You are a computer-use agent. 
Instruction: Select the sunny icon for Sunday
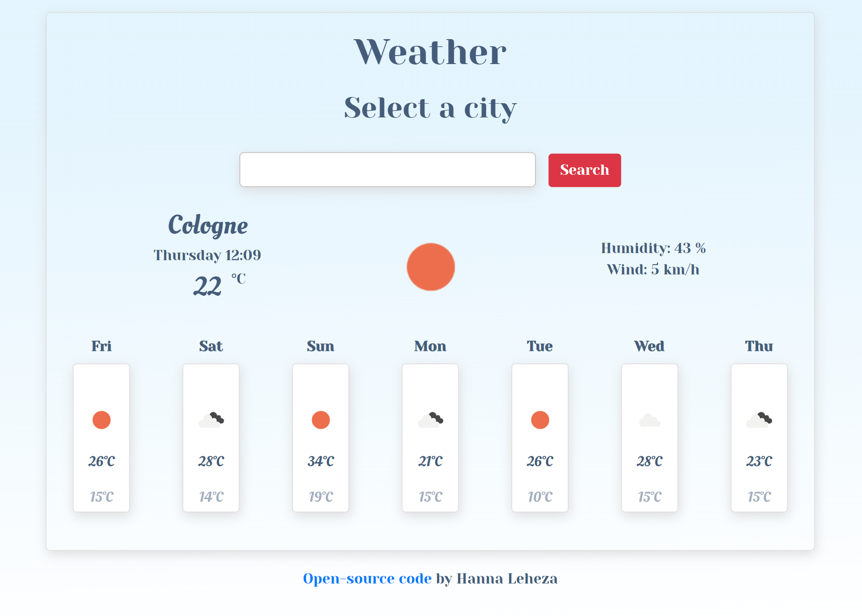(320, 419)
